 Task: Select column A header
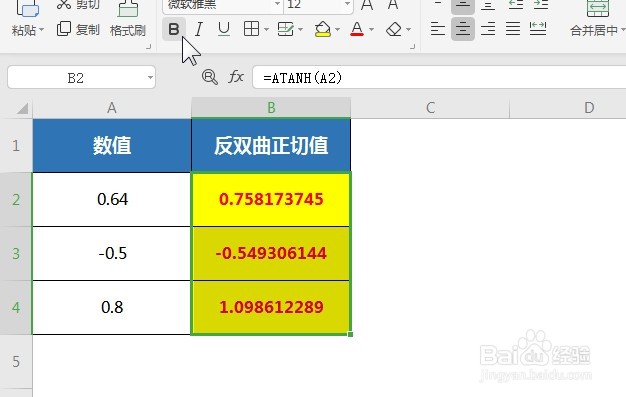coord(112,107)
